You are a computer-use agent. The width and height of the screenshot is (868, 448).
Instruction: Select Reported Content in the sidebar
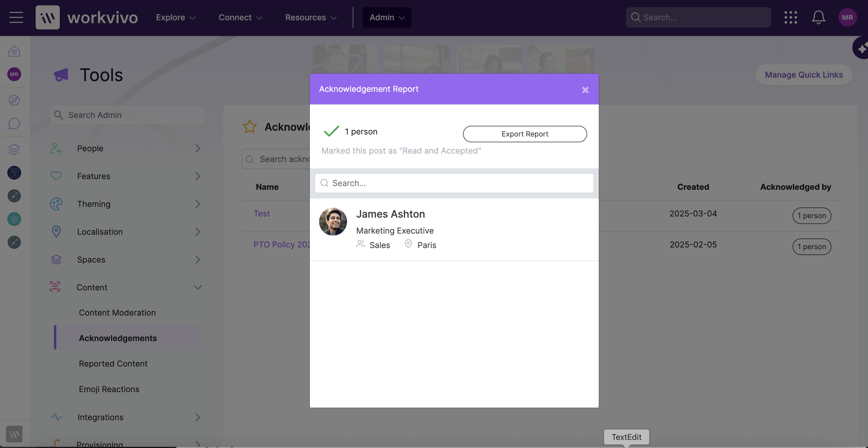click(113, 363)
